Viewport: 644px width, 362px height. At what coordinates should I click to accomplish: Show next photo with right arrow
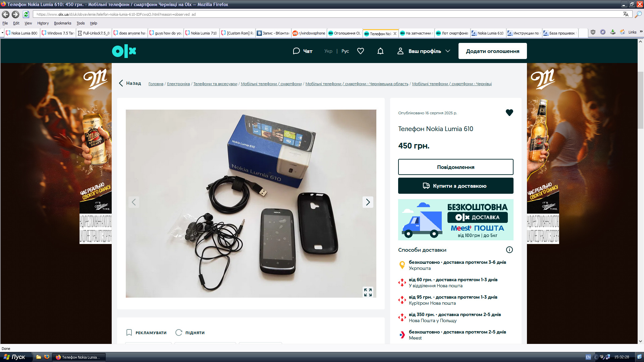click(x=368, y=202)
